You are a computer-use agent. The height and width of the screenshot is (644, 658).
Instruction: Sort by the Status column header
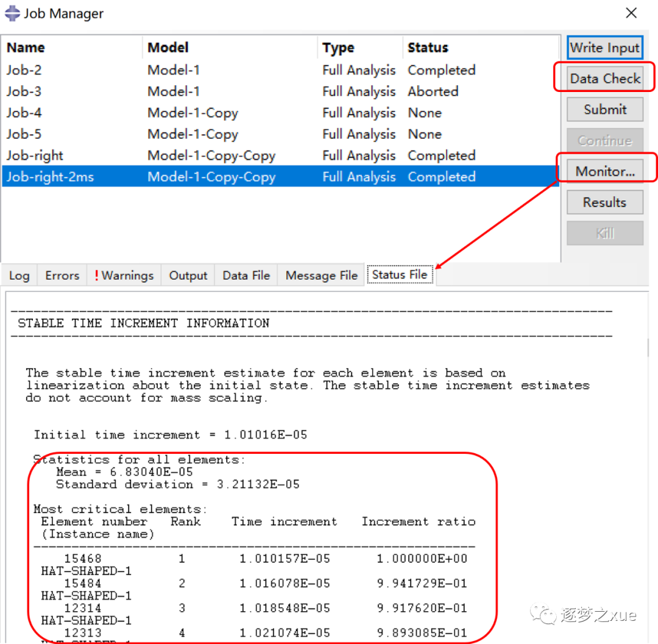click(481, 48)
